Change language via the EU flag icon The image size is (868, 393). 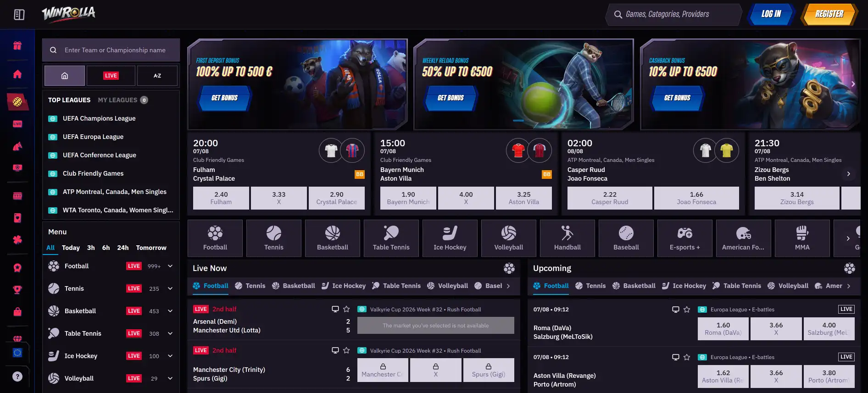(x=17, y=353)
